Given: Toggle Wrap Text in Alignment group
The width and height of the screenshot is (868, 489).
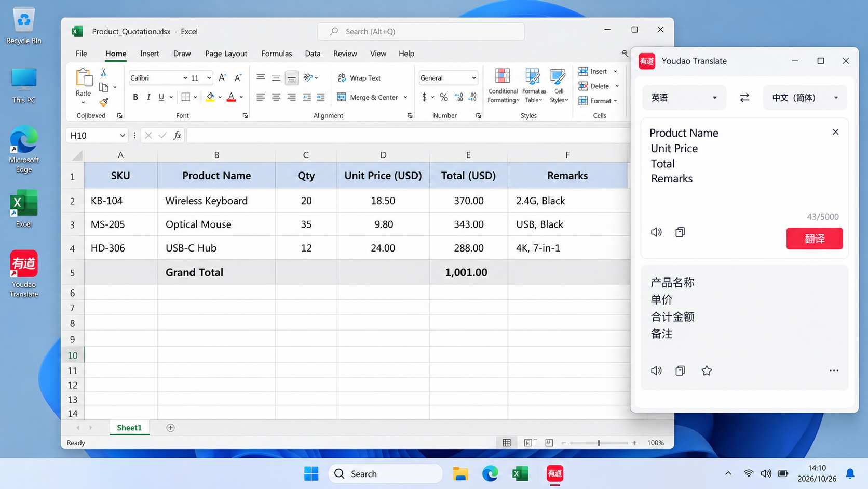Looking at the screenshot, I should tap(359, 78).
